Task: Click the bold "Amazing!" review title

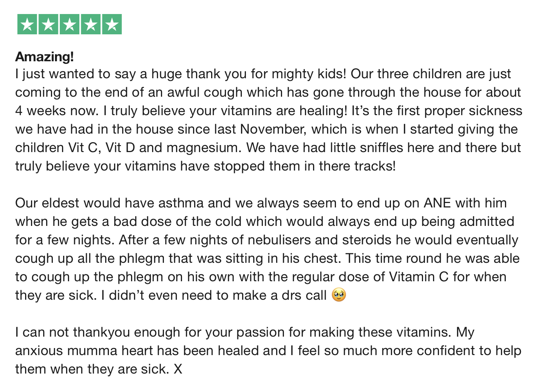Action: [x=45, y=57]
